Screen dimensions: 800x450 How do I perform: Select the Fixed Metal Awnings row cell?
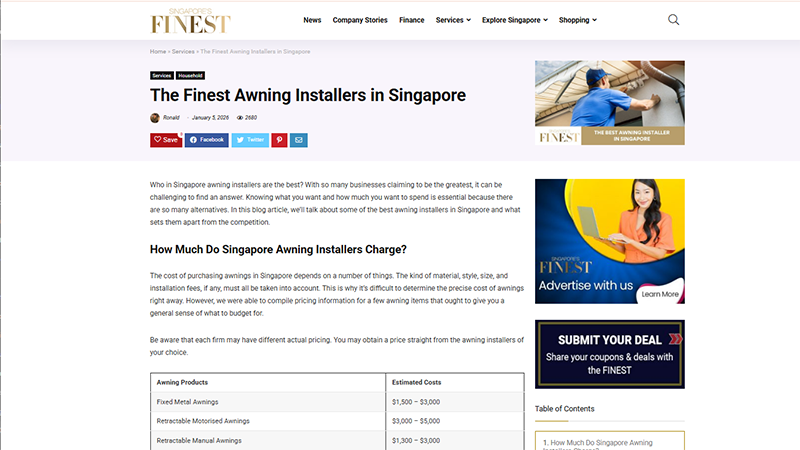[x=268, y=402]
